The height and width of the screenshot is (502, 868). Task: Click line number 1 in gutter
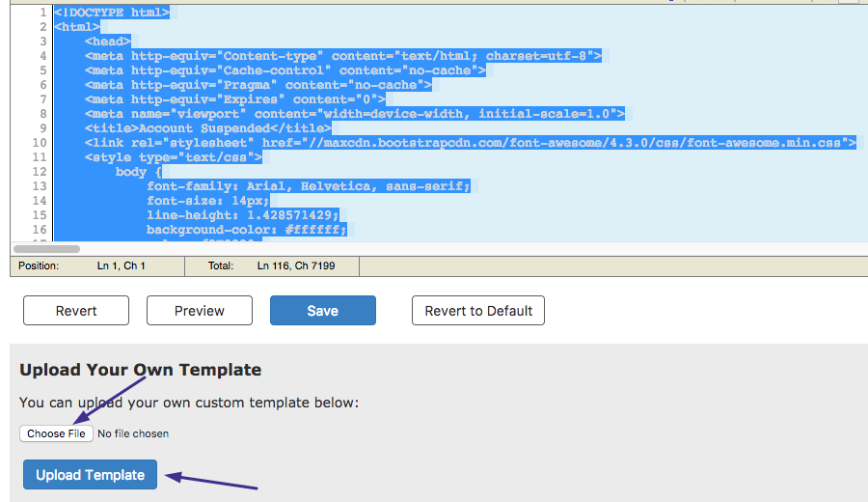[x=42, y=13]
